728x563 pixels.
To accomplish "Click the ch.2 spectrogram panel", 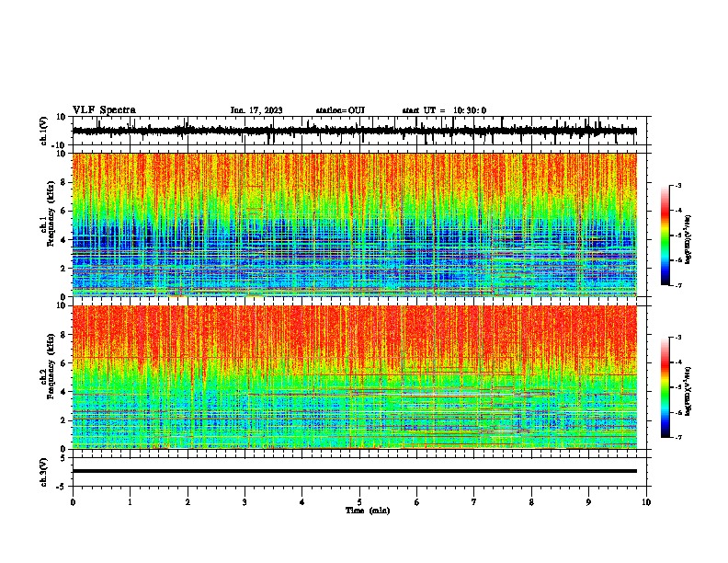I will tap(354, 377).
